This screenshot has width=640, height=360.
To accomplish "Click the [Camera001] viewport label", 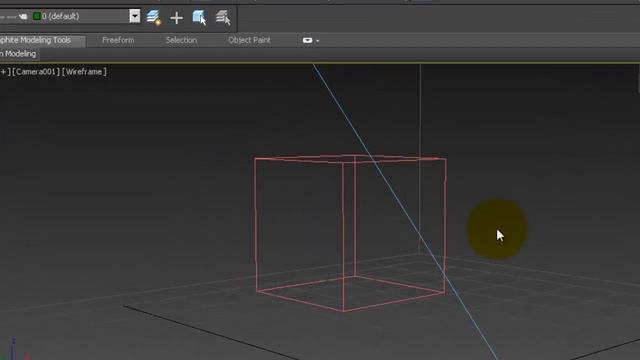I will pyautogui.click(x=36, y=72).
